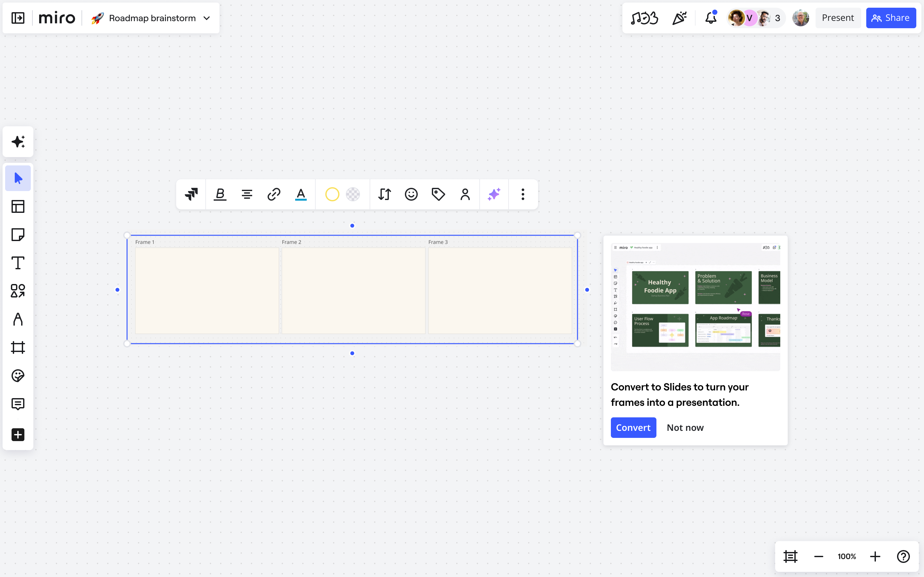The image size is (924, 577).
Task: Click the Convert button
Action: (x=633, y=427)
